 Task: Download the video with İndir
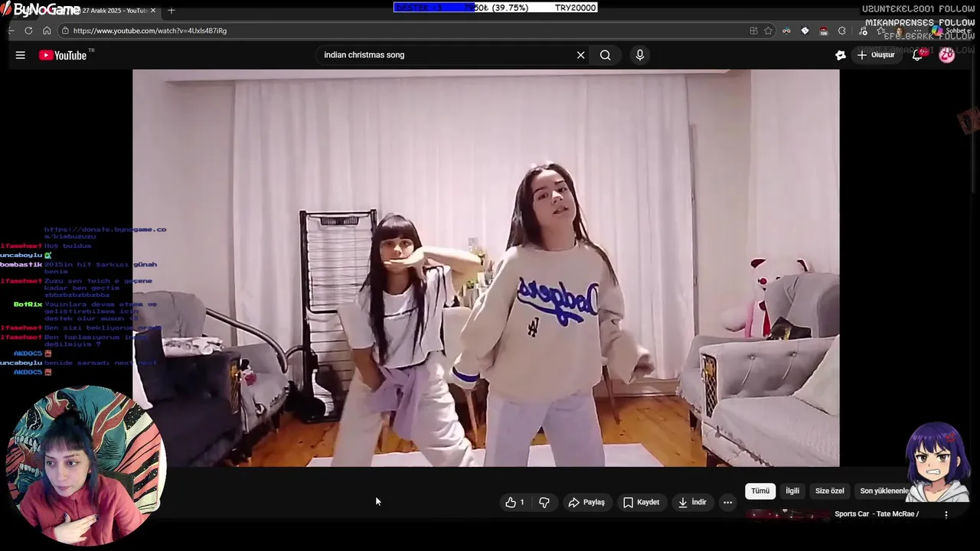(692, 502)
